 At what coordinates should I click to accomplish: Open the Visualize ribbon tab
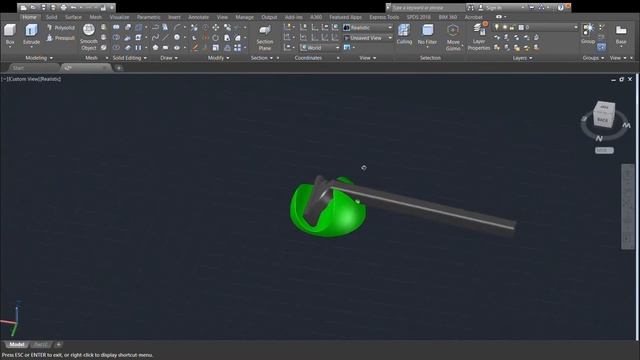[119, 17]
